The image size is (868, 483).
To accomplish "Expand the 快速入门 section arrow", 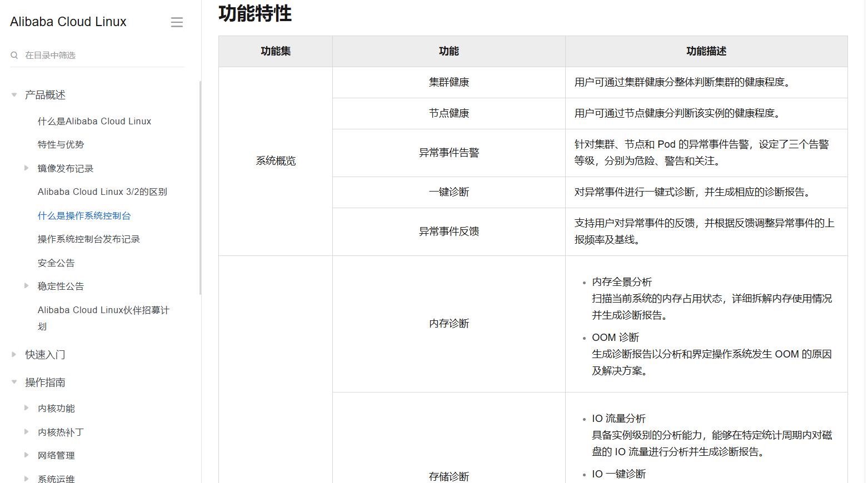I will tap(14, 354).
